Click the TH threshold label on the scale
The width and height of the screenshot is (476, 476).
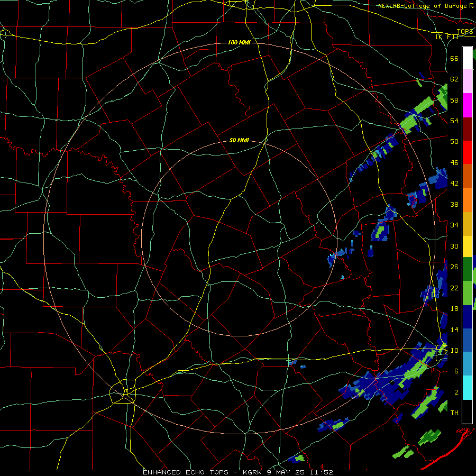click(454, 413)
